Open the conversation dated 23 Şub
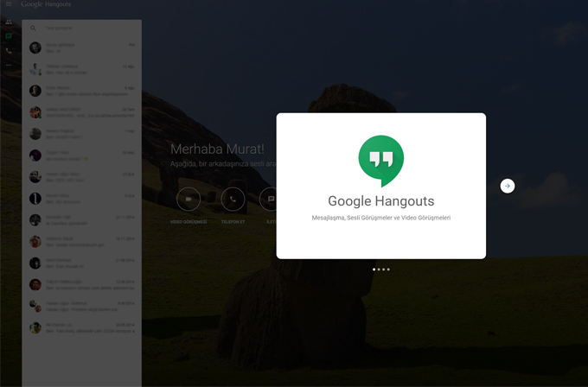Screen dimensions: 588x387 click(82, 177)
